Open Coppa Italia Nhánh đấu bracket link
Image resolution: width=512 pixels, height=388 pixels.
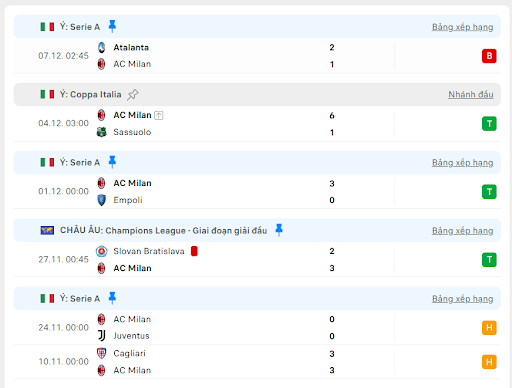pos(471,95)
